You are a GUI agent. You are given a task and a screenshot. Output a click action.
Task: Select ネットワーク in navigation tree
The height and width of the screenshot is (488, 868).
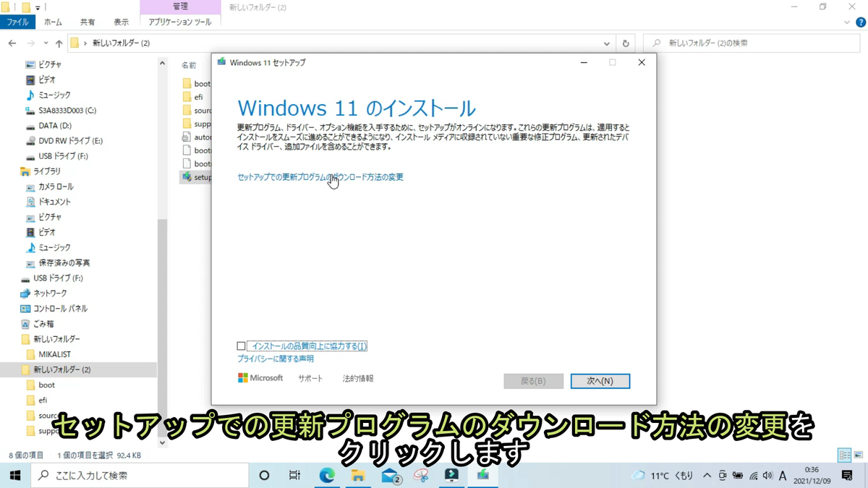click(43, 293)
